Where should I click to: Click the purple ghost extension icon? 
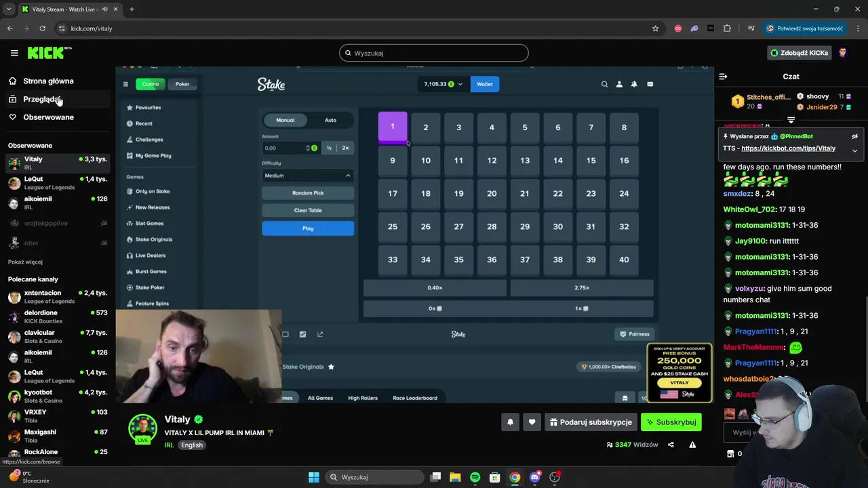click(x=694, y=28)
